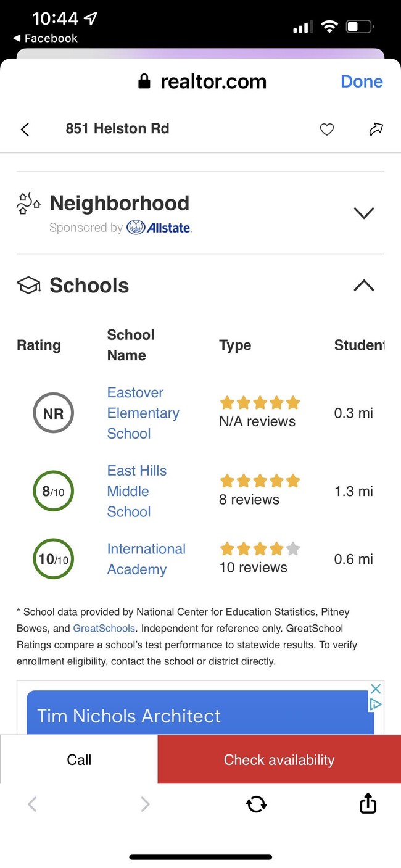401x868 pixels.
Task: Tap the browser back navigation arrow
Action: coord(32,804)
